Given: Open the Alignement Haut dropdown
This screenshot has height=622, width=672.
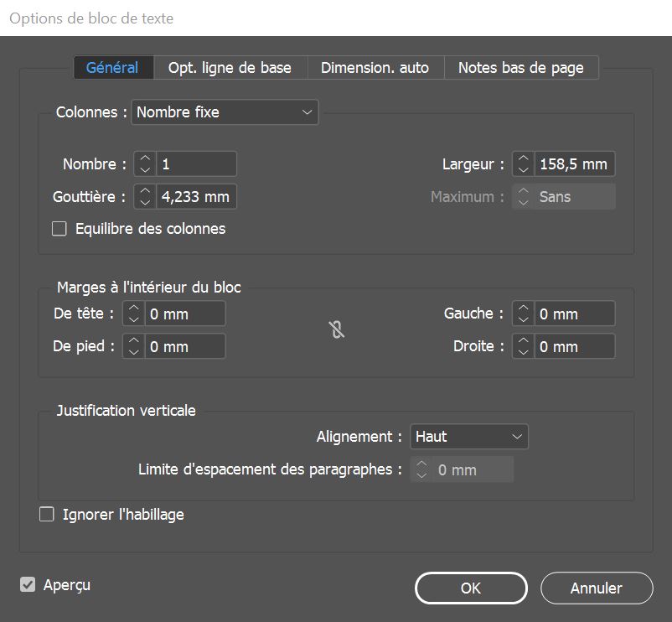Looking at the screenshot, I should [468, 437].
